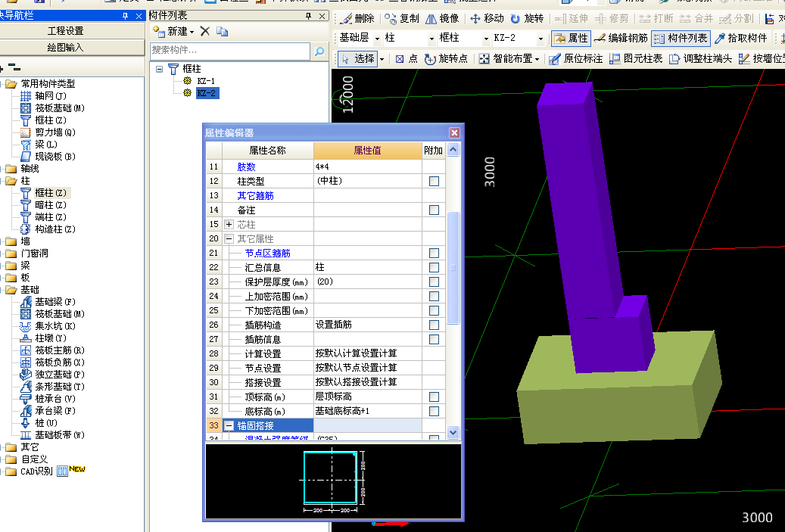Viewport: 785px width, 532px height.
Task: Open the 新建 dropdown arrow
Action: pyautogui.click(x=192, y=32)
